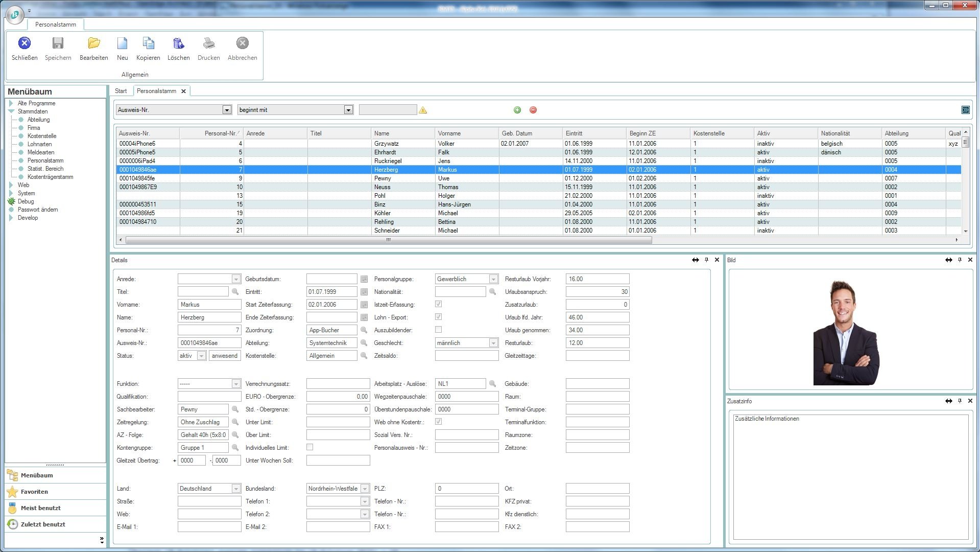The height and width of the screenshot is (552, 980).
Task: Open the Zuletzt benutzt navigation section
Action: [43, 524]
